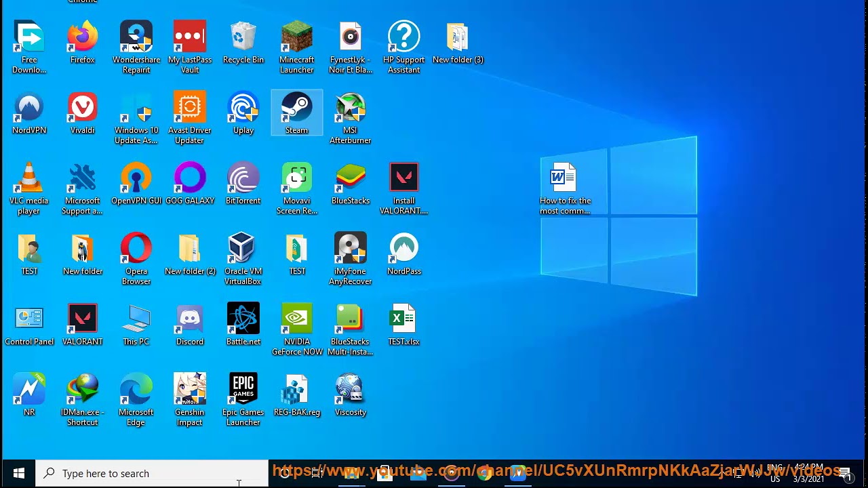The width and height of the screenshot is (868, 488).
Task: Select the NVIDIA GeForce NOW icon
Action: [x=297, y=319]
